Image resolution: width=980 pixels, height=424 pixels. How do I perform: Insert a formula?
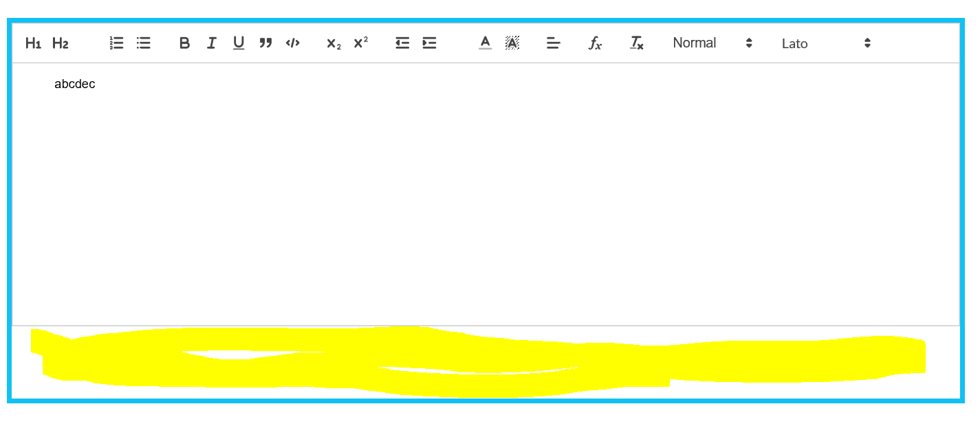pyautogui.click(x=596, y=43)
